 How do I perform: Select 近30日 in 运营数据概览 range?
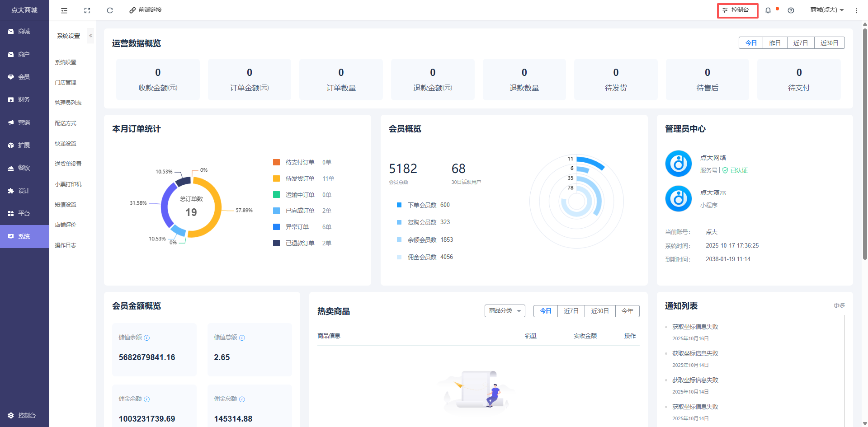point(830,43)
